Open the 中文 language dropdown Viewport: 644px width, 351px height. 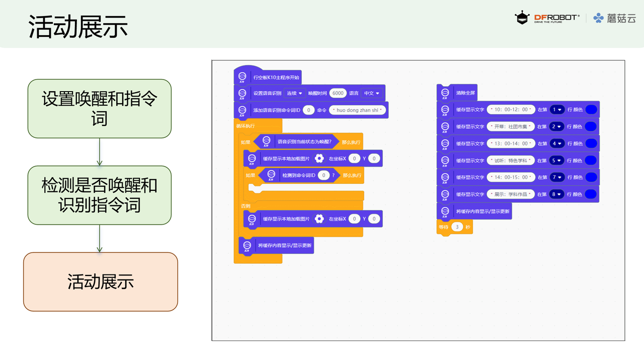pos(372,93)
